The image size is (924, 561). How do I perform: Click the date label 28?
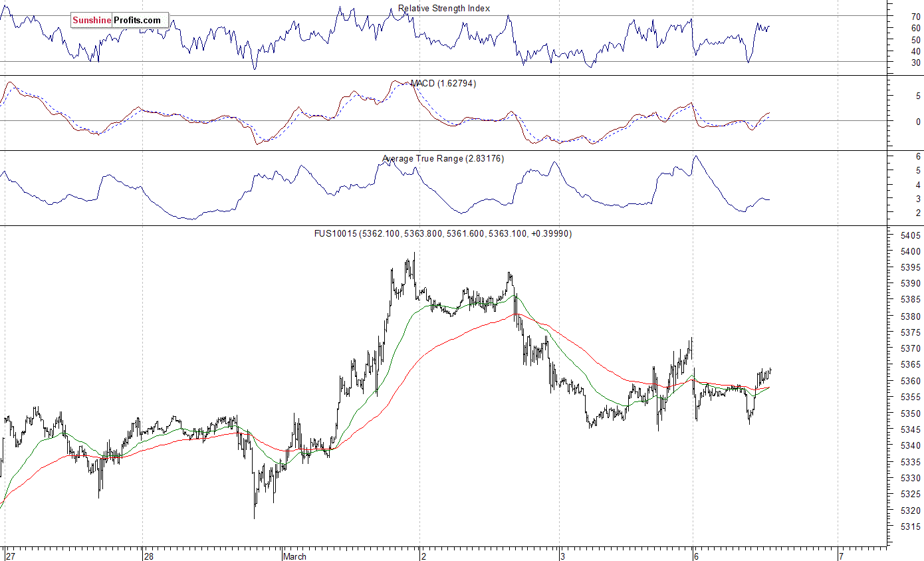click(149, 556)
